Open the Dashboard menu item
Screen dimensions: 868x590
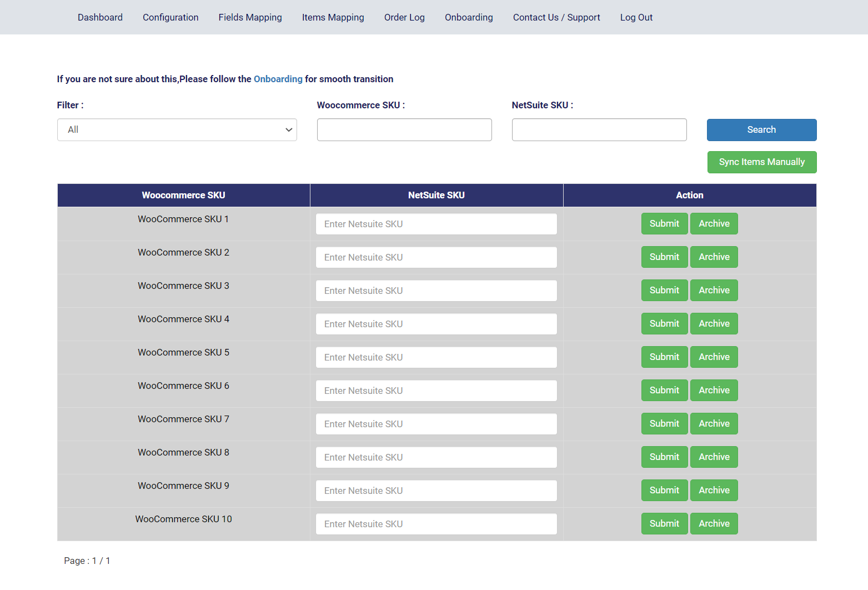pos(100,17)
